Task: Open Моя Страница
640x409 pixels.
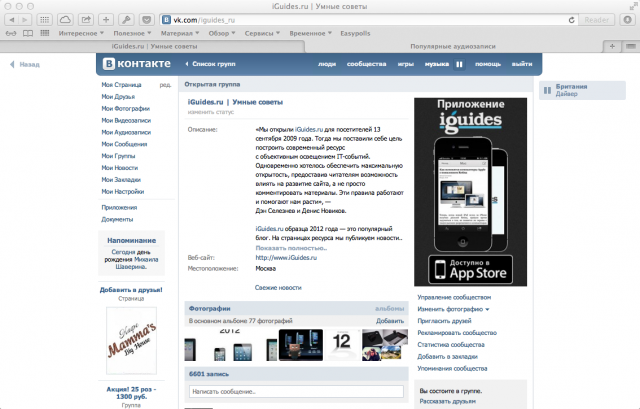Action: (121, 85)
